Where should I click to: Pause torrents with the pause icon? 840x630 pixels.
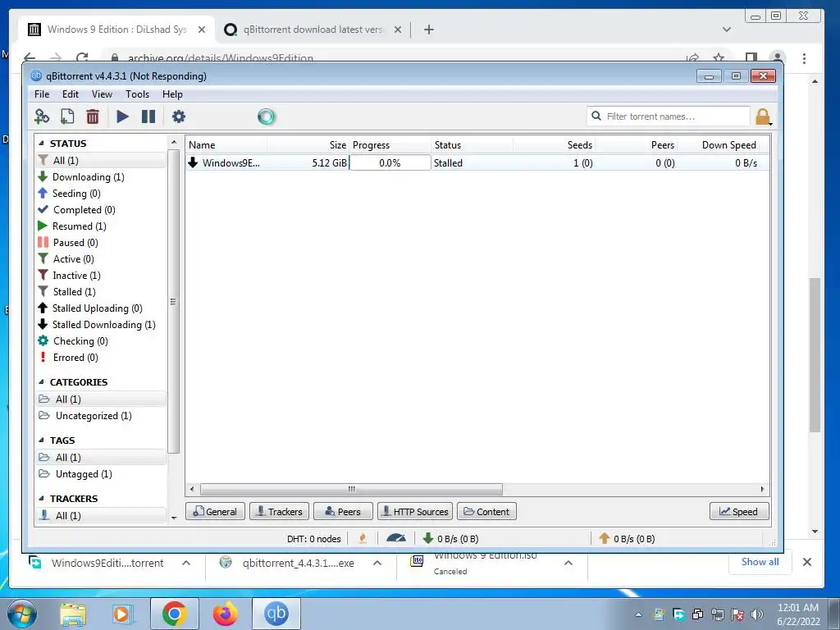(148, 116)
